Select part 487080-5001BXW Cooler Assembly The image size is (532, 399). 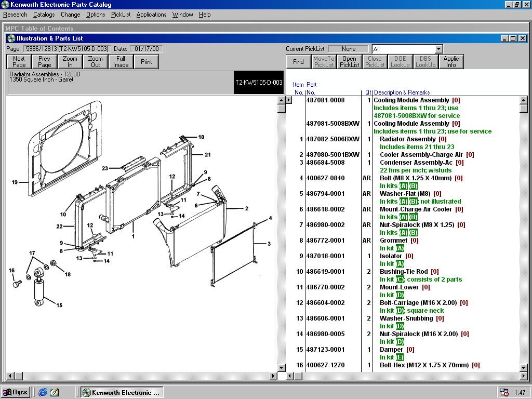[332, 155]
